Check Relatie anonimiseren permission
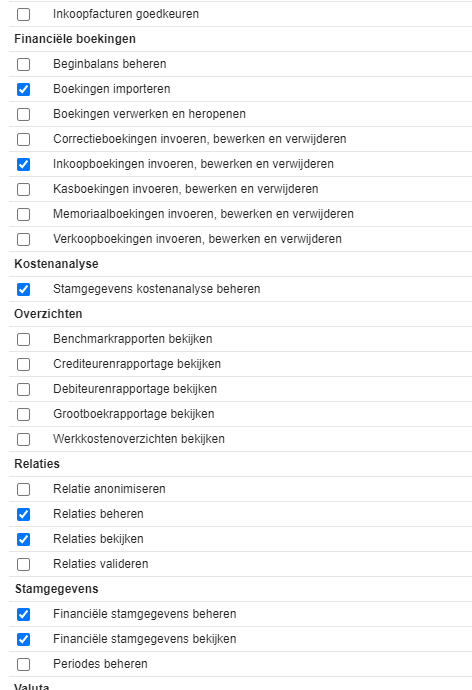 [23, 489]
